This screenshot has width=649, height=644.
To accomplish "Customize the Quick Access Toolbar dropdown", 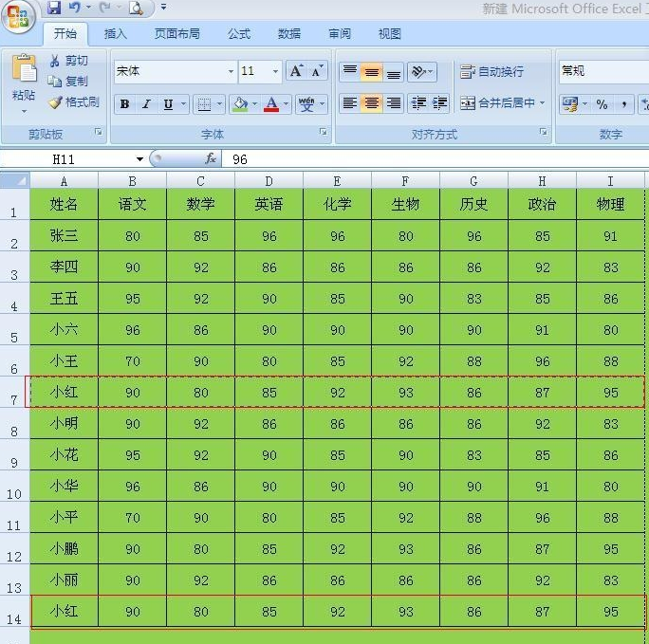I will click(x=163, y=7).
